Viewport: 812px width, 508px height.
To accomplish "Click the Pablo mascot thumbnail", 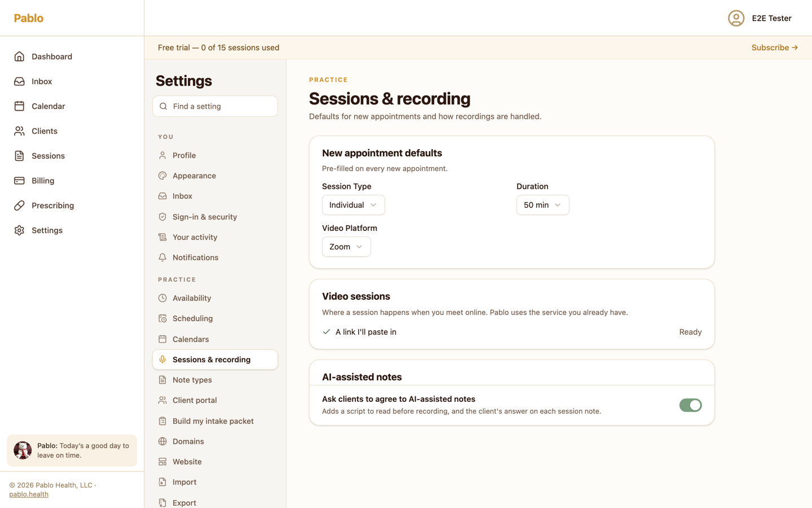I will 23,450.
